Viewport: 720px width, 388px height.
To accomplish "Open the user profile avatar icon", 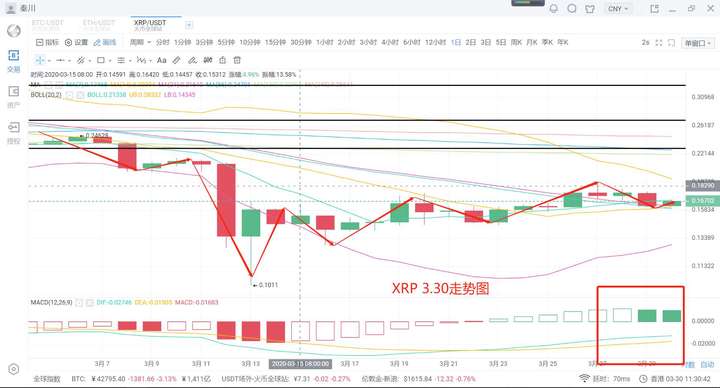I will tap(10, 8).
